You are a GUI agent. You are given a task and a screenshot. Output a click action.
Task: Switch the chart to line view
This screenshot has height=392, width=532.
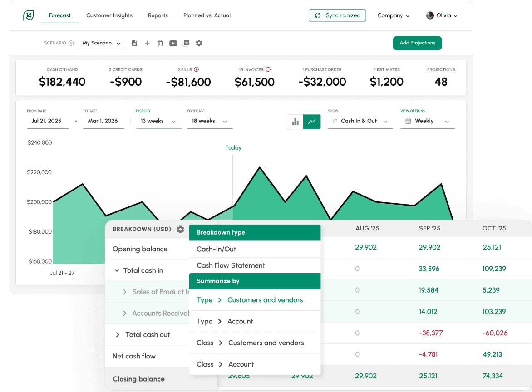pyautogui.click(x=312, y=121)
